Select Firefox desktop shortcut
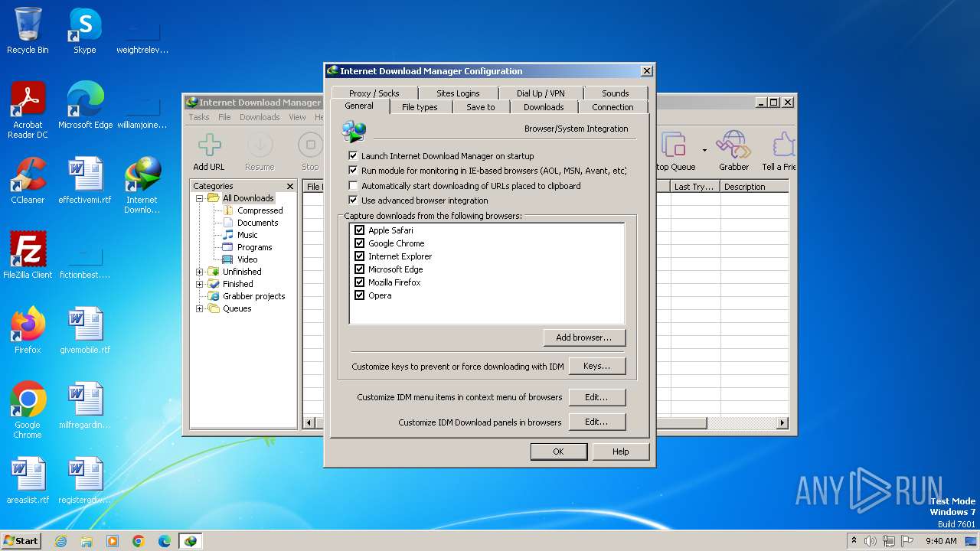 click(x=28, y=331)
